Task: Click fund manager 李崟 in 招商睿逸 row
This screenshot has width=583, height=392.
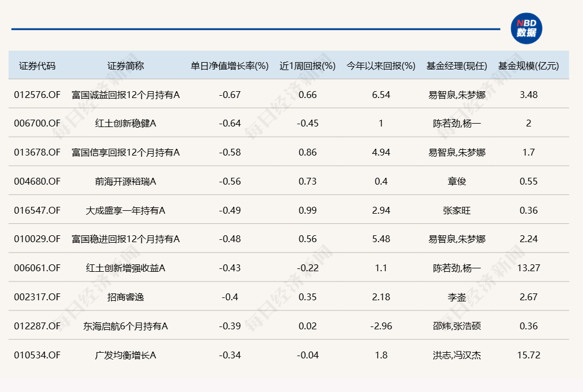Action: [x=456, y=297]
